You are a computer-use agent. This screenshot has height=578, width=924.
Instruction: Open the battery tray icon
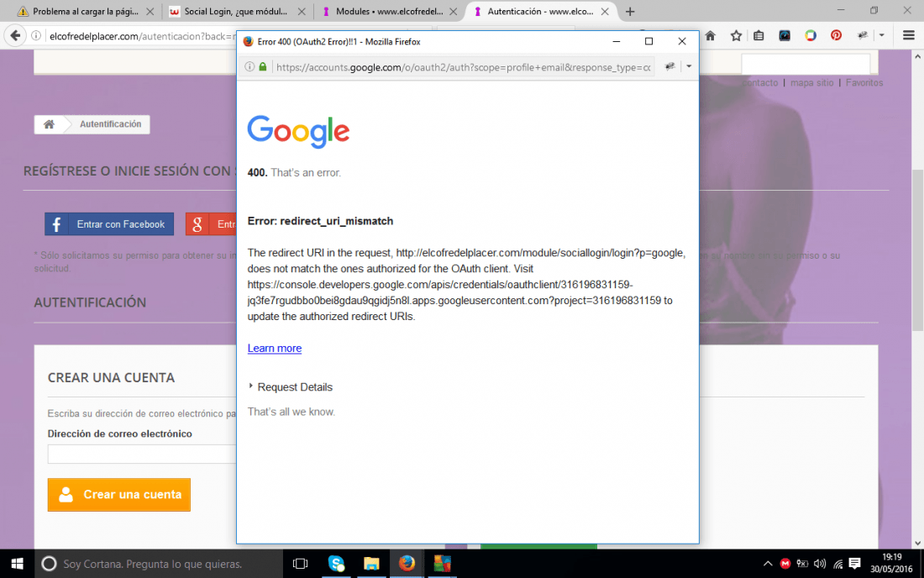pyautogui.click(x=802, y=564)
